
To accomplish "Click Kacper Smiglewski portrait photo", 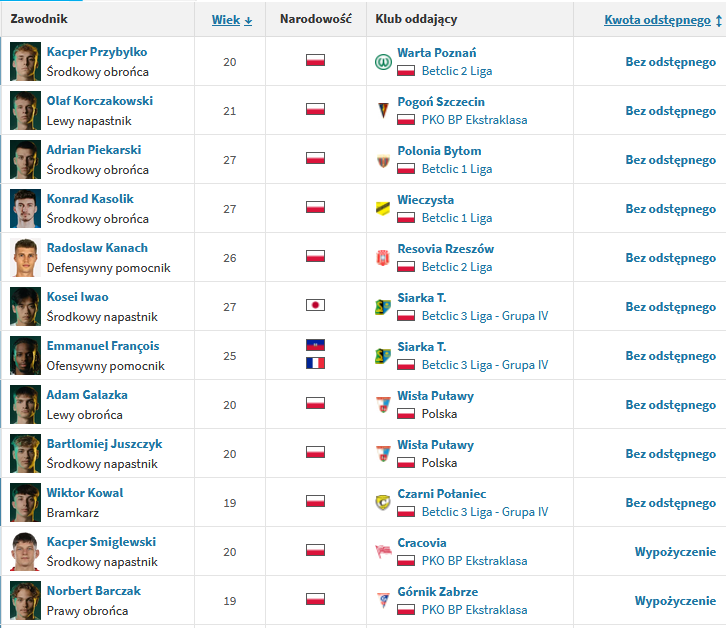I will [x=25, y=552].
